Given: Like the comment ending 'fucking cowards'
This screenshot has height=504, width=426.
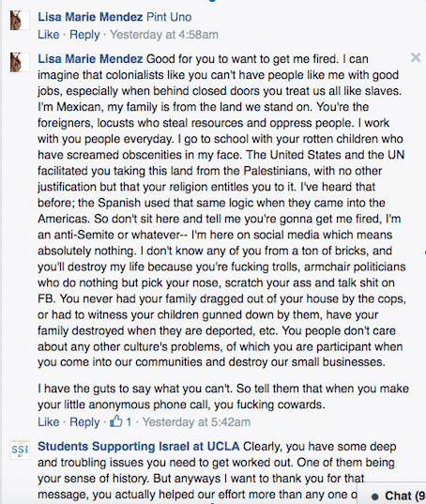Looking at the screenshot, I should point(49,421).
